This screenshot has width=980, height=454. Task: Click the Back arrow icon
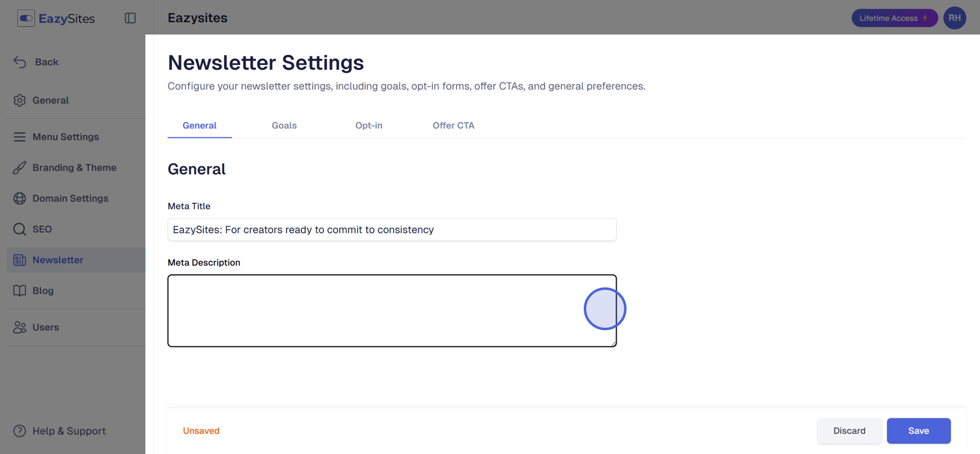pos(20,62)
